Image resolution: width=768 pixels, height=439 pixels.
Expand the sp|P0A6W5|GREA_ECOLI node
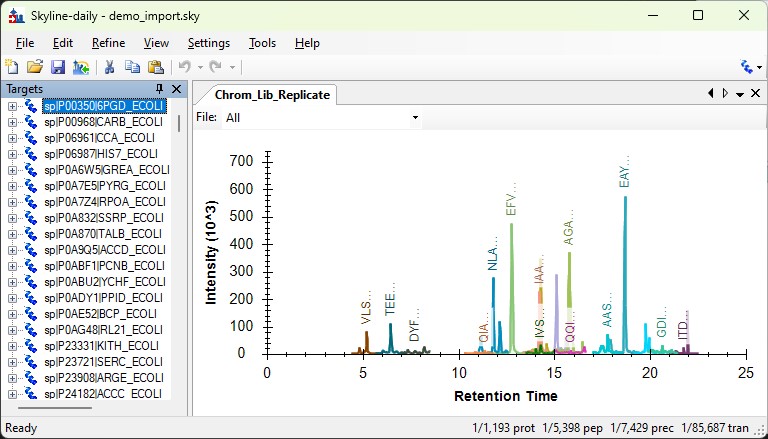point(12,170)
